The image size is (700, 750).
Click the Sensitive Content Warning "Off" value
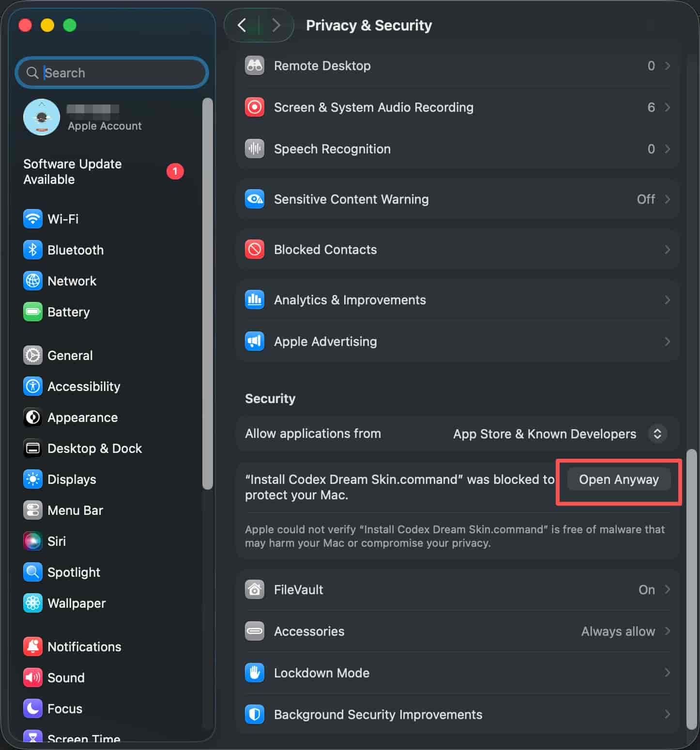click(646, 199)
